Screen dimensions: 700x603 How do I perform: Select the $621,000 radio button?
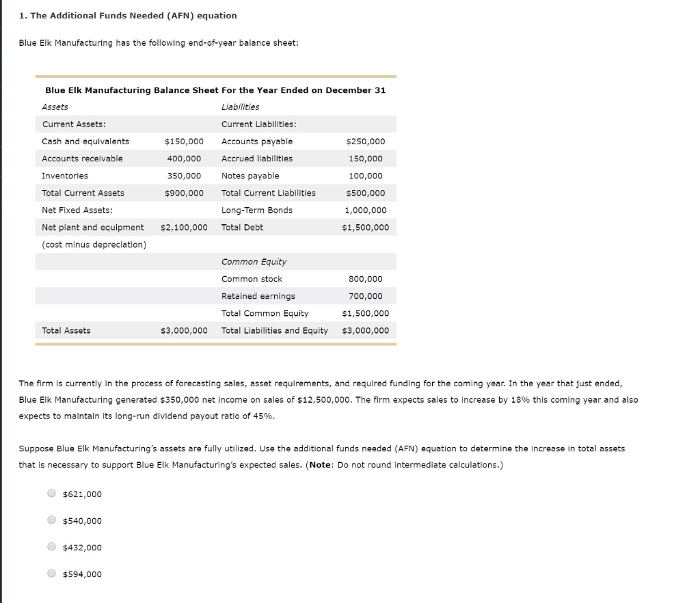pyautogui.click(x=51, y=494)
